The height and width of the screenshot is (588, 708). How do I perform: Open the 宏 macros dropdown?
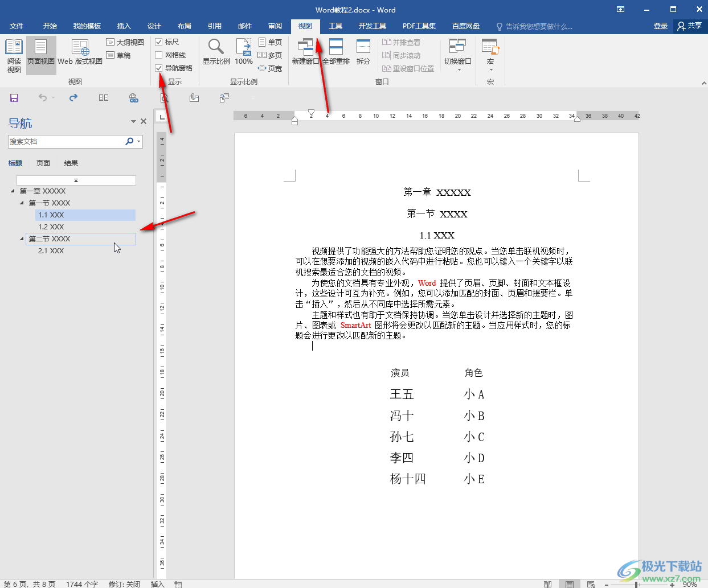coord(490,54)
